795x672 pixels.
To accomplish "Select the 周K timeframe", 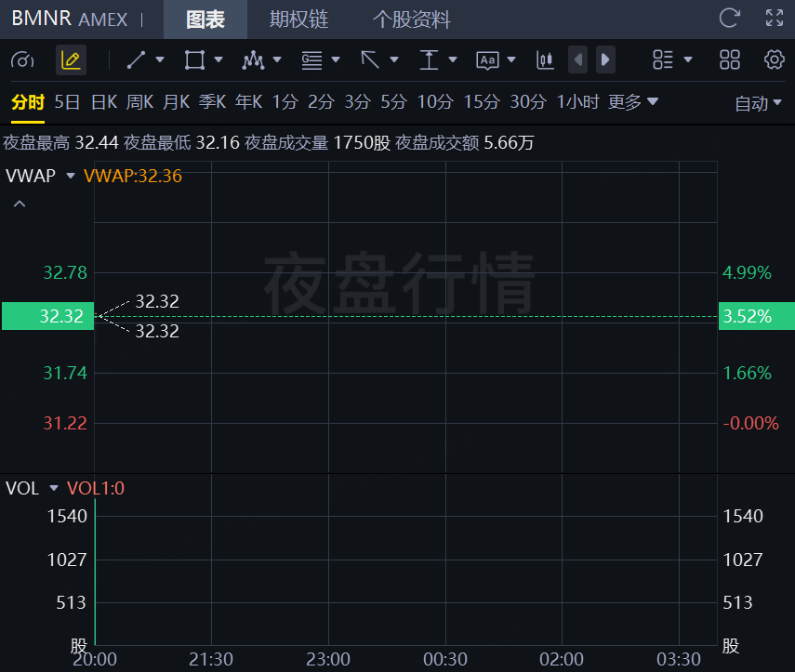I will [139, 102].
